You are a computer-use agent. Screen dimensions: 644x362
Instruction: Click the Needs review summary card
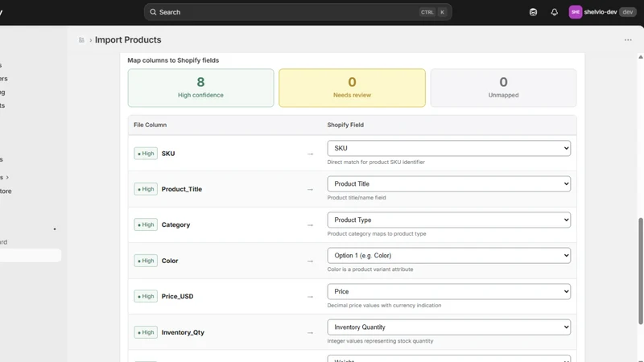(x=352, y=88)
